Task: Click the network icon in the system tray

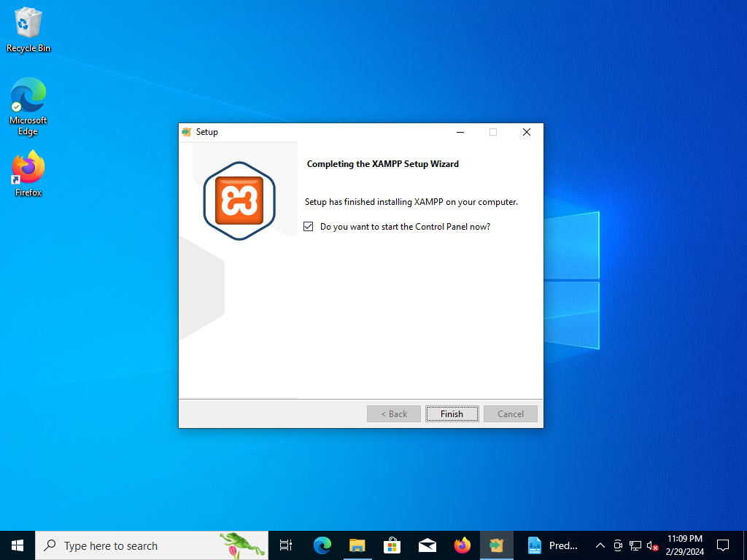Action: tap(634, 545)
